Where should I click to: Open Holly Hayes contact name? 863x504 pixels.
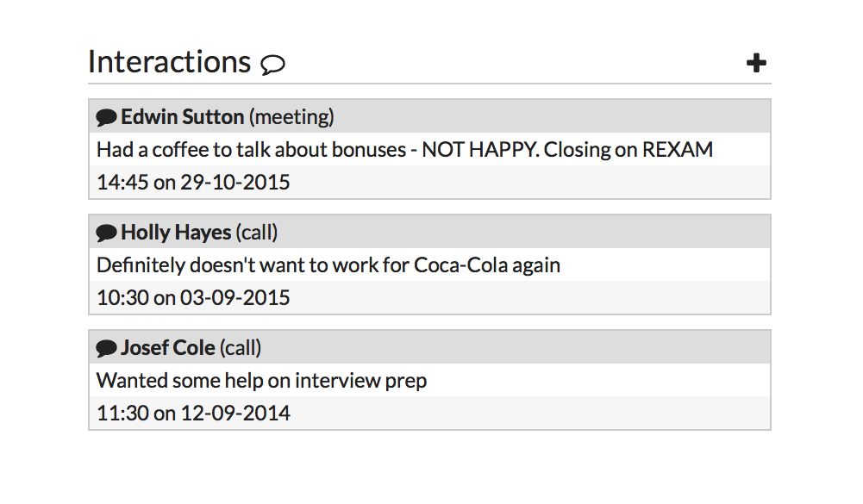tap(176, 232)
